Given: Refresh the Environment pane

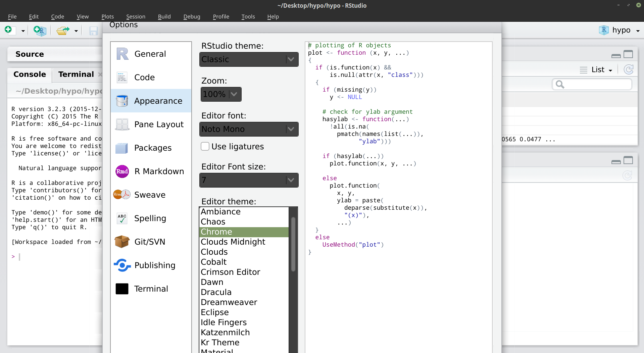Looking at the screenshot, I should pyautogui.click(x=629, y=69).
